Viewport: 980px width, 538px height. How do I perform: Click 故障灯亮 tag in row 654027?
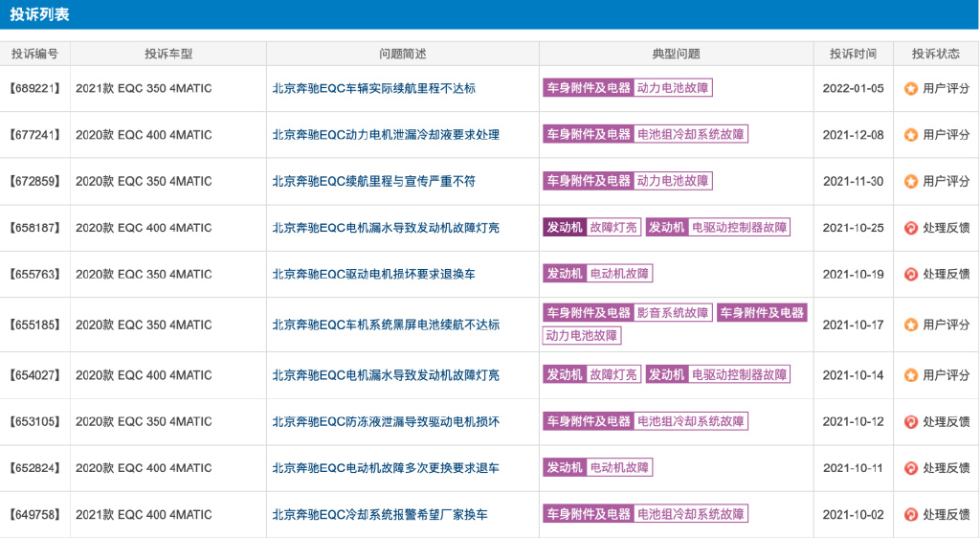point(613,375)
